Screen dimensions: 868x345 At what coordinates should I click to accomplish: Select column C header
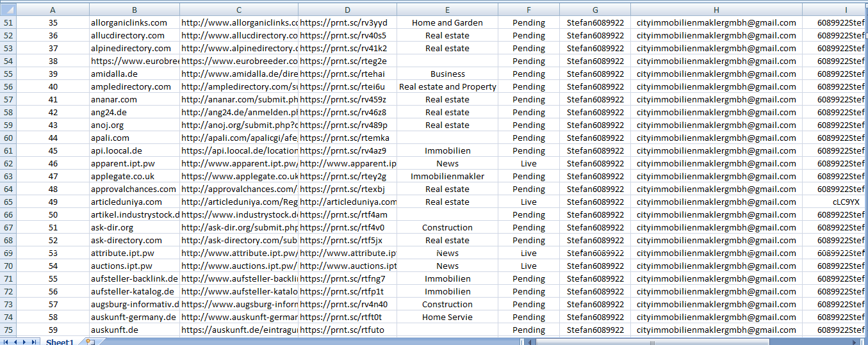pyautogui.click(x=239, y=10)
